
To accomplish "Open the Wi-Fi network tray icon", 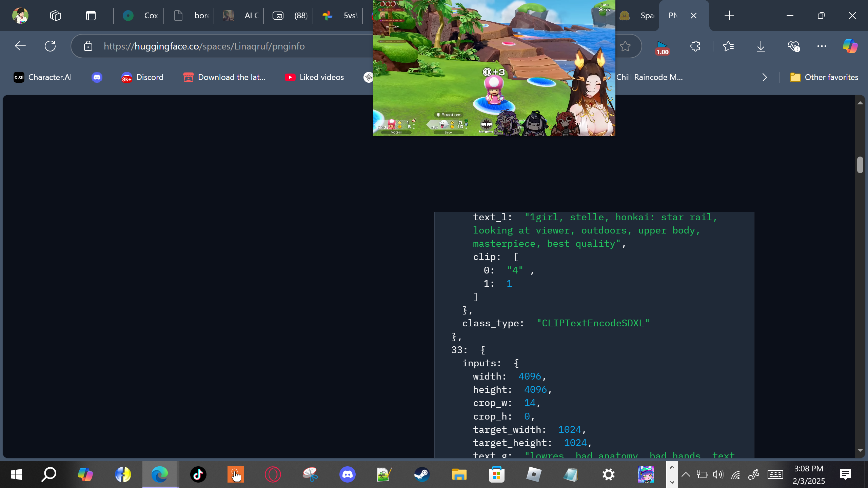I will [735, 474].
